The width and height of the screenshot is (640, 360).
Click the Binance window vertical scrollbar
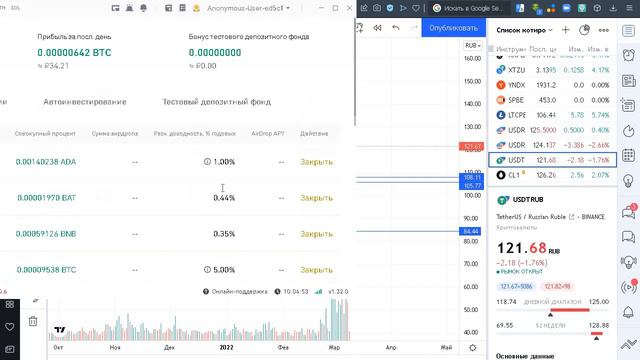pyautogui.click(x=355, y=71)
